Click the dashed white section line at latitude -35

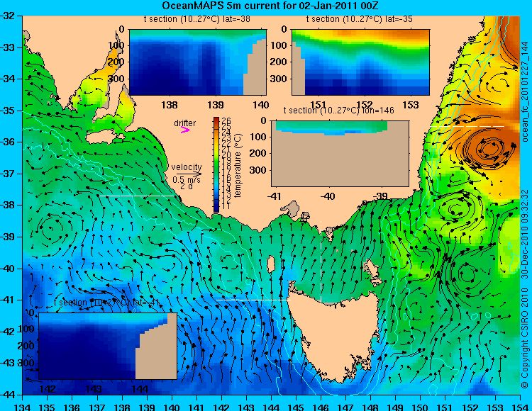468,126
